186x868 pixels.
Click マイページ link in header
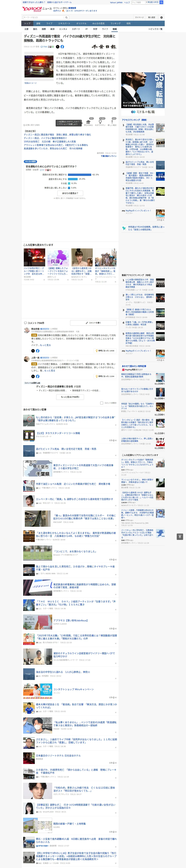tap(139, 18)
